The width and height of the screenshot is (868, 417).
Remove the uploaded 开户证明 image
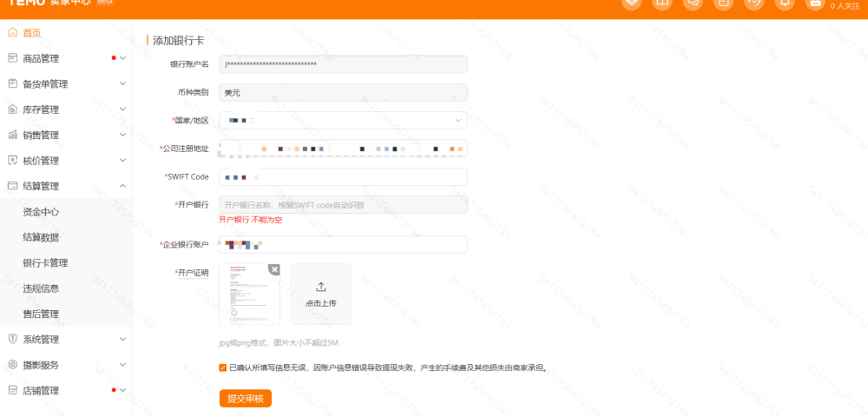pyautogui.click(x=274, y=270)
